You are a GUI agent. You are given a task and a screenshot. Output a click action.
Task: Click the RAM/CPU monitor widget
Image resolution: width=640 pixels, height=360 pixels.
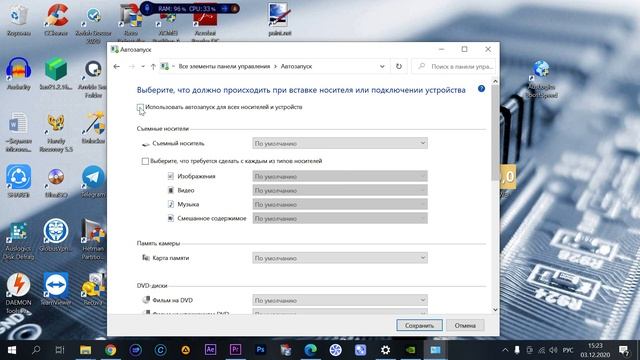(x=190, y=8)
